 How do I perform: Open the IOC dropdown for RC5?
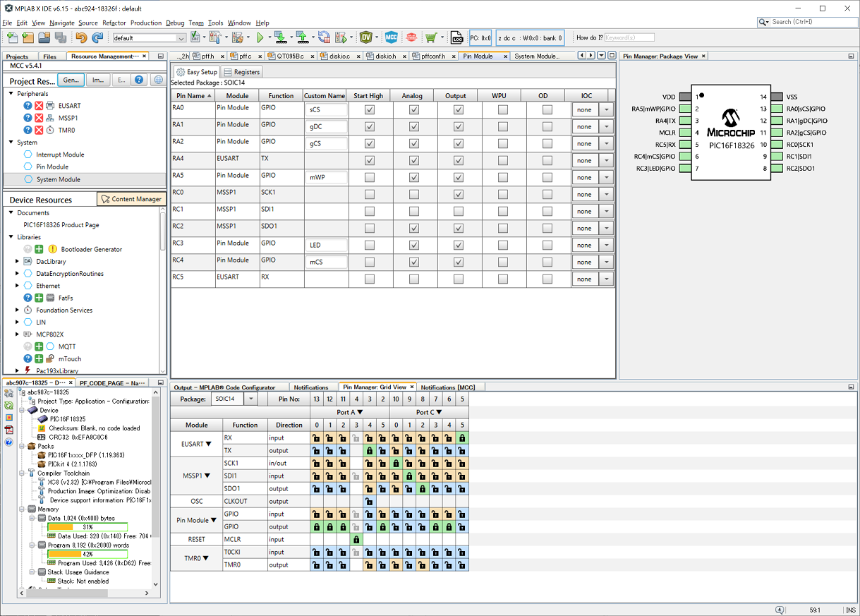(x=606, y=279)
